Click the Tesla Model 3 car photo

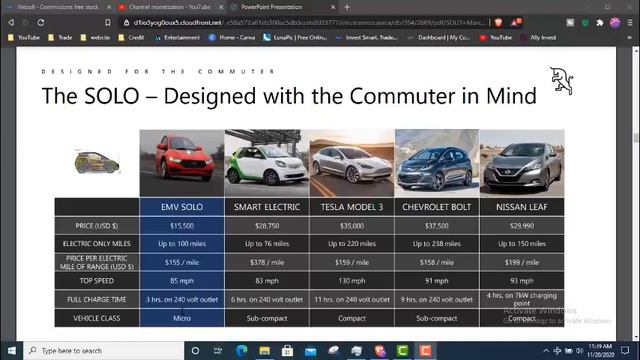pos(352,163)
